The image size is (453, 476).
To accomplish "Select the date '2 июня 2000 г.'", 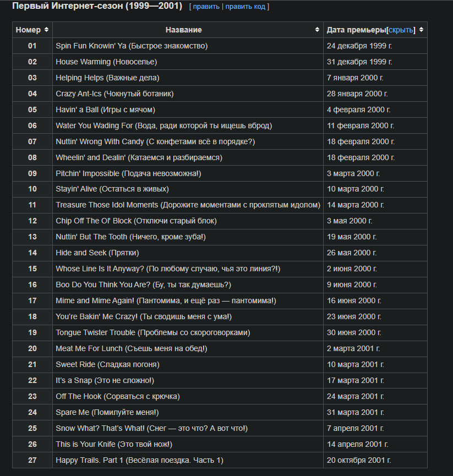I will pos(352,269).
